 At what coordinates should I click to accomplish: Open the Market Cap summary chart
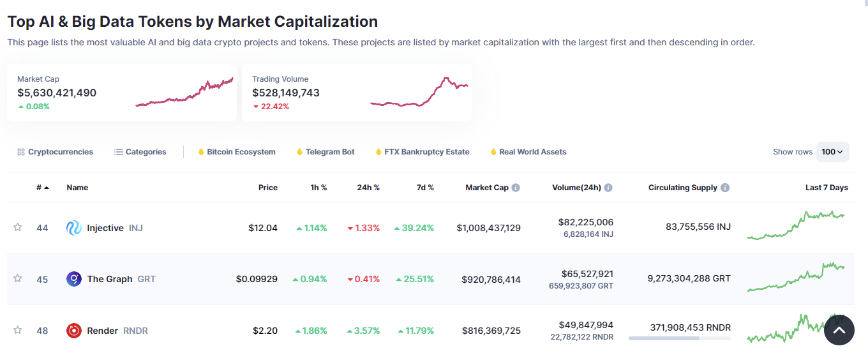point(184,93)
